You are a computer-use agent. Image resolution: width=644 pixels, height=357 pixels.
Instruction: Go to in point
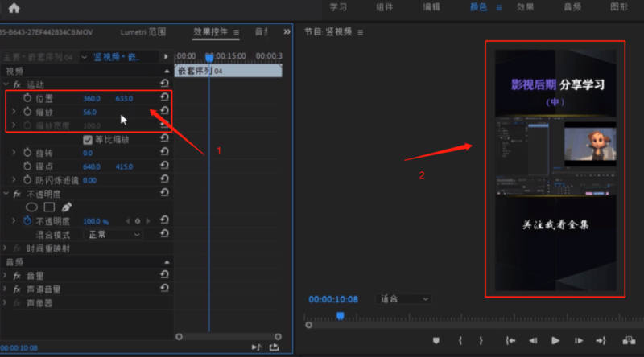pyautogui.click(x=510, y=341)
